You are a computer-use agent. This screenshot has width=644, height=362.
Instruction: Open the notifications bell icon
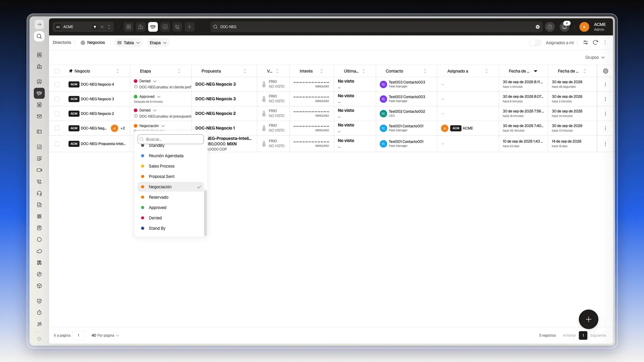coord(565,27)
